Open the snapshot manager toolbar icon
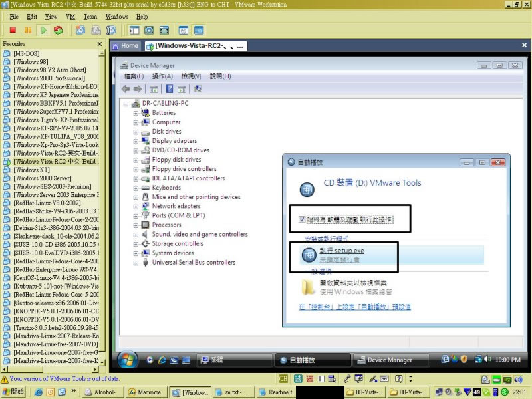The image size is (532, 399). tap(111, 30)
